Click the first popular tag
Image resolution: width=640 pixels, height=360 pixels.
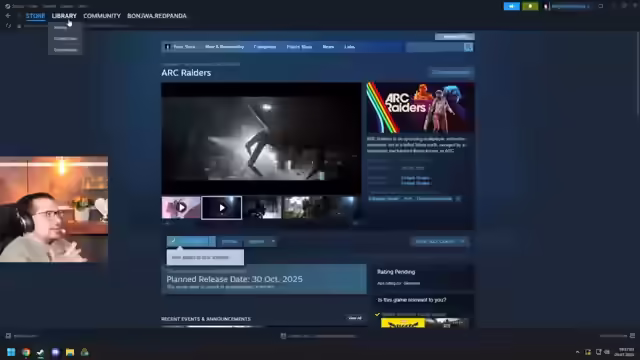(x=384, y=199)
